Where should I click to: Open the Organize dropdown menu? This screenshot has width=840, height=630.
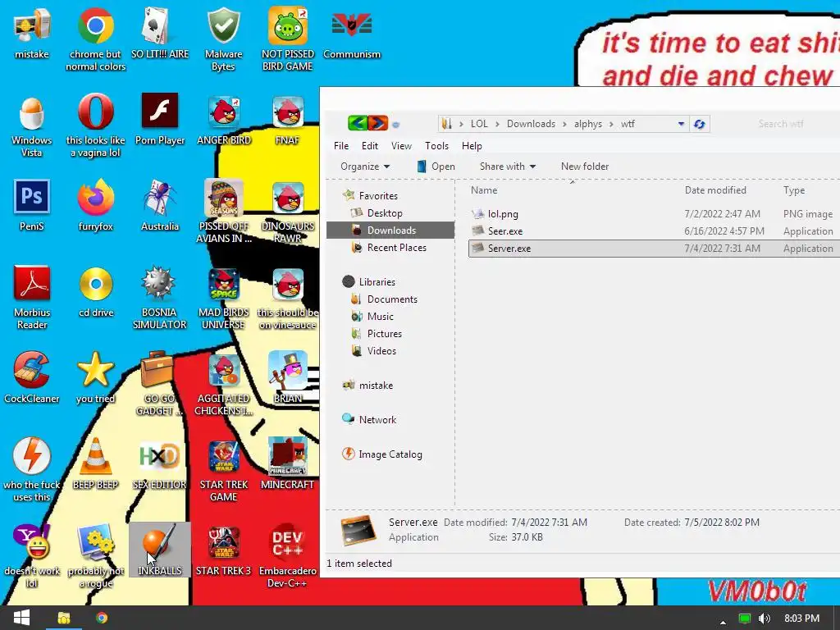[x=365, y=167]
